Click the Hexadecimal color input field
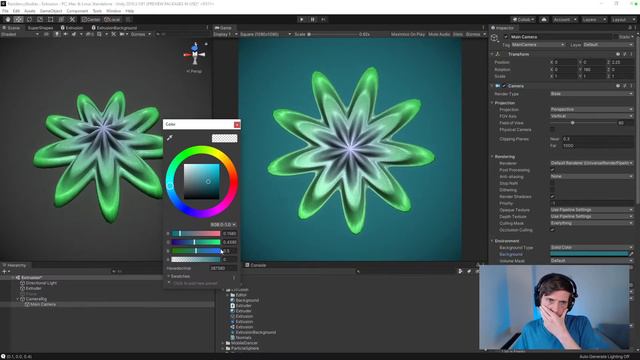 [x=223, y=268]
